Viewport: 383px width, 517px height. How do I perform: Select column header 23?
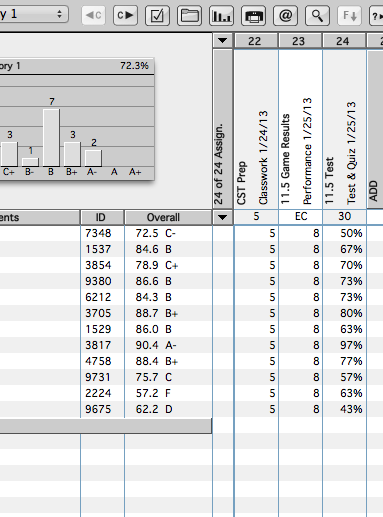300,41
